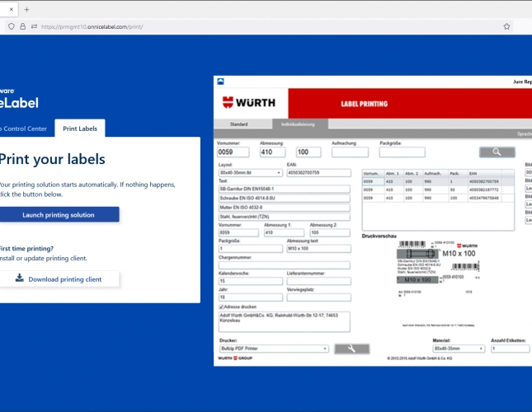
Task: Click the Kalenderwoche input field
Action: [249, 281]
